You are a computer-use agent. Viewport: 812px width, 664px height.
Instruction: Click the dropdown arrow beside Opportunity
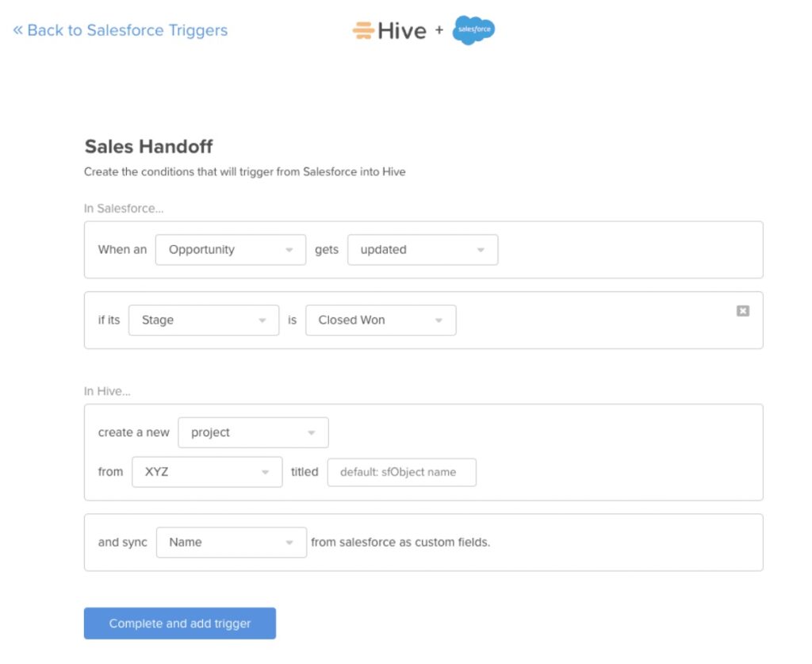(x=289, y=249)
